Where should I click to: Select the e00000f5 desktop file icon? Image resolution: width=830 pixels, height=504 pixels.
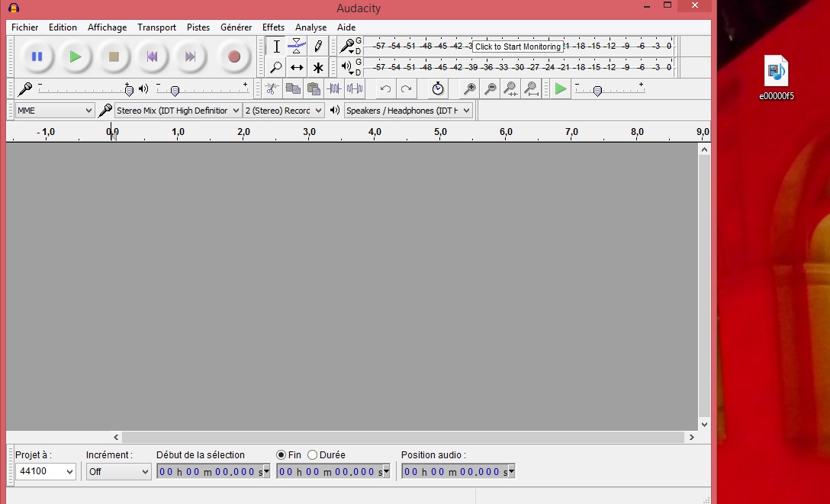point(777,78)
